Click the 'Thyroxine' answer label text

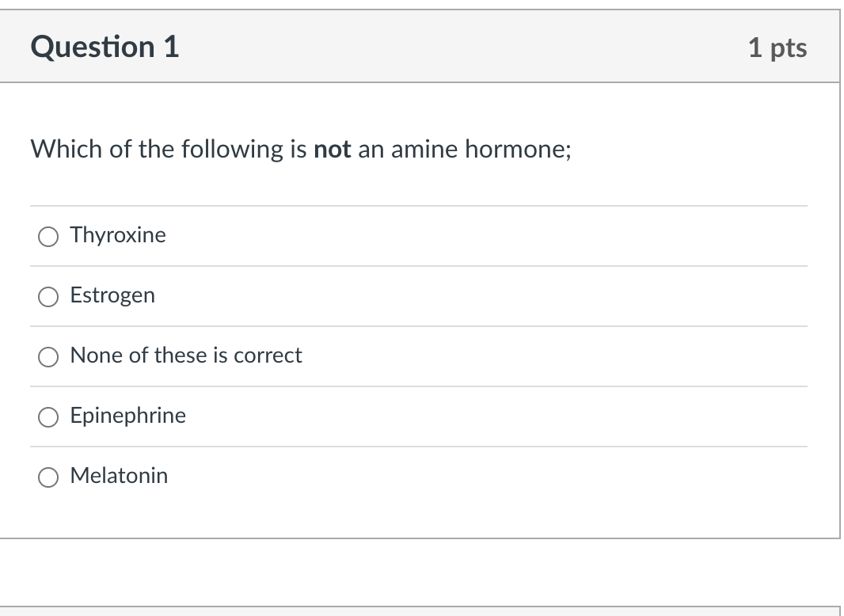[118, 235]
